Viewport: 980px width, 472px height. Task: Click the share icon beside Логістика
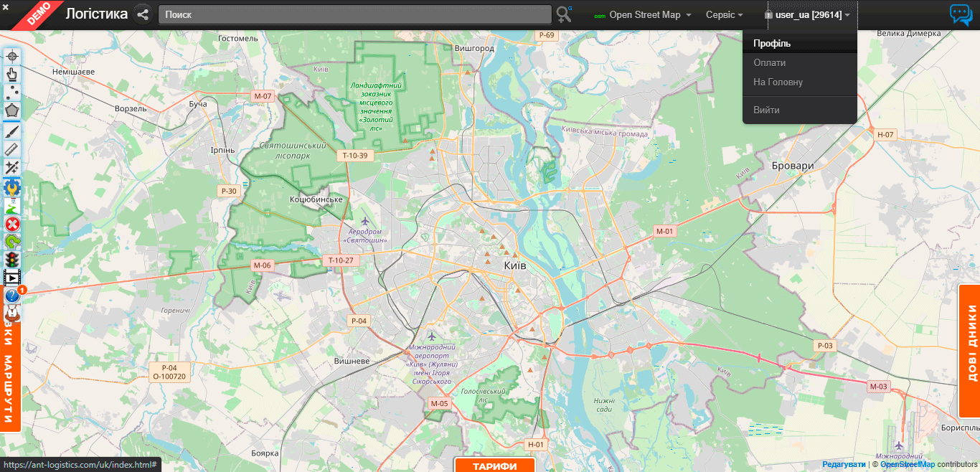pos(143,14)
